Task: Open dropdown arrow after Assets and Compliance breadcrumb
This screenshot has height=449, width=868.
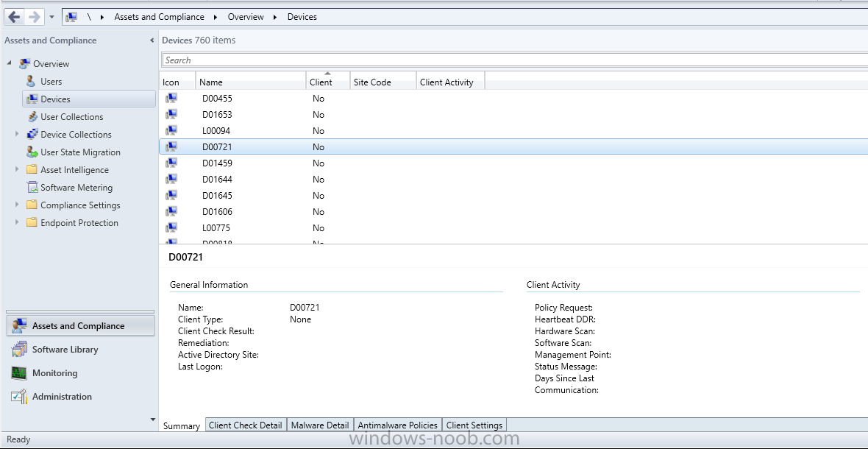Action: [216, 17]
